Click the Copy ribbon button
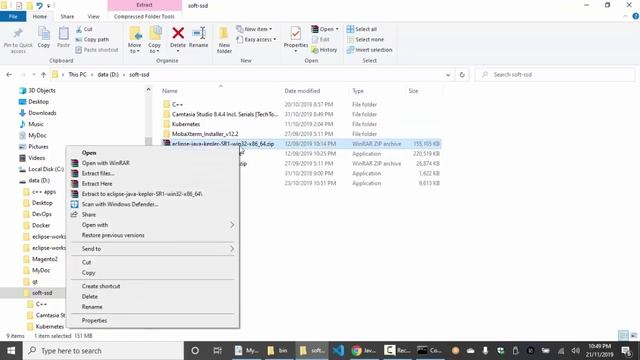 (x=44, y=38)
